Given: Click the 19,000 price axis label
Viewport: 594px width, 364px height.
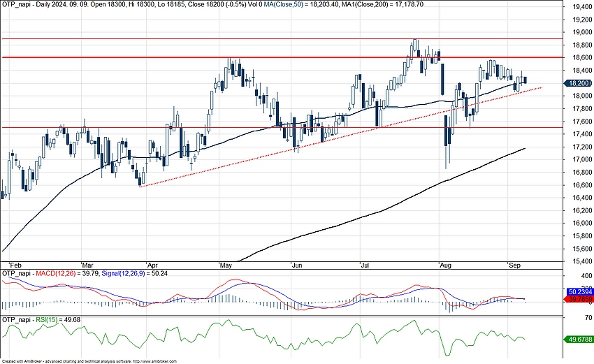Looking at the screenshot, I should 583,32.
